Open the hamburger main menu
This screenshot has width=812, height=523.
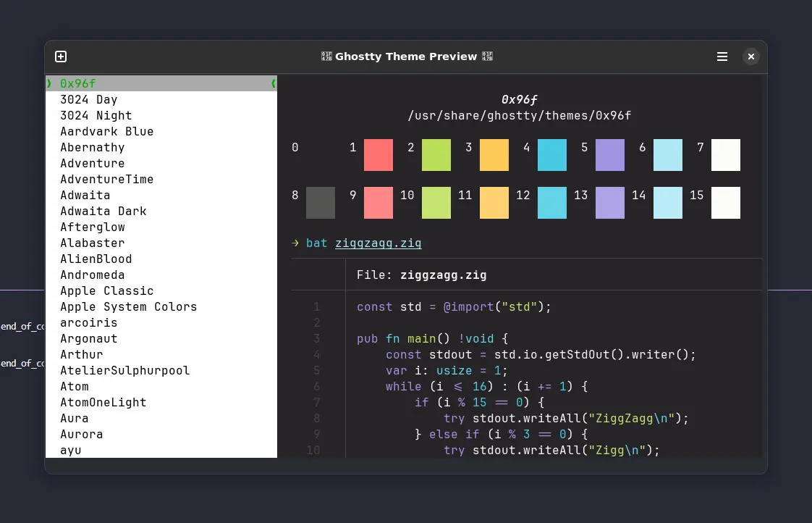pyautogui.click(x=722, y=57)
